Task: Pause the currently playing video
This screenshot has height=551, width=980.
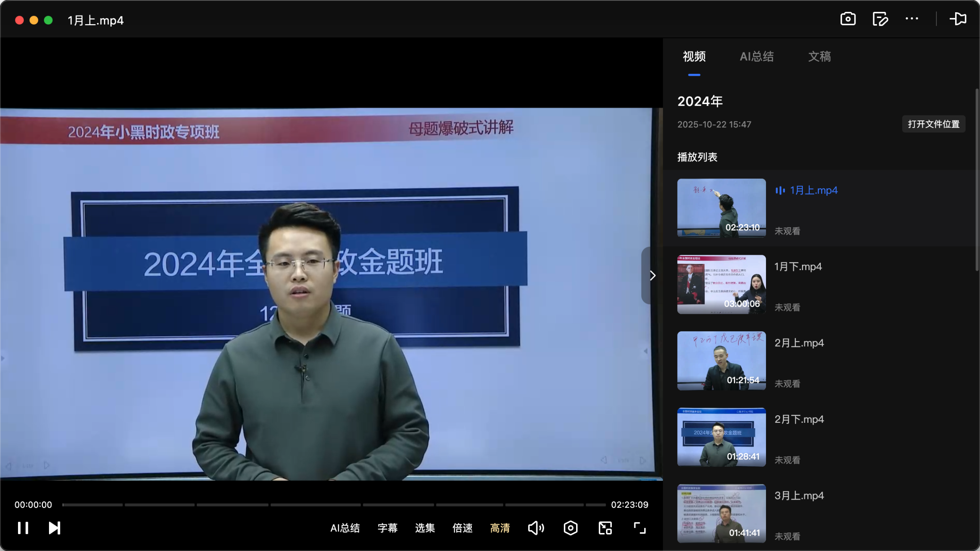Action: click(23, 528)
